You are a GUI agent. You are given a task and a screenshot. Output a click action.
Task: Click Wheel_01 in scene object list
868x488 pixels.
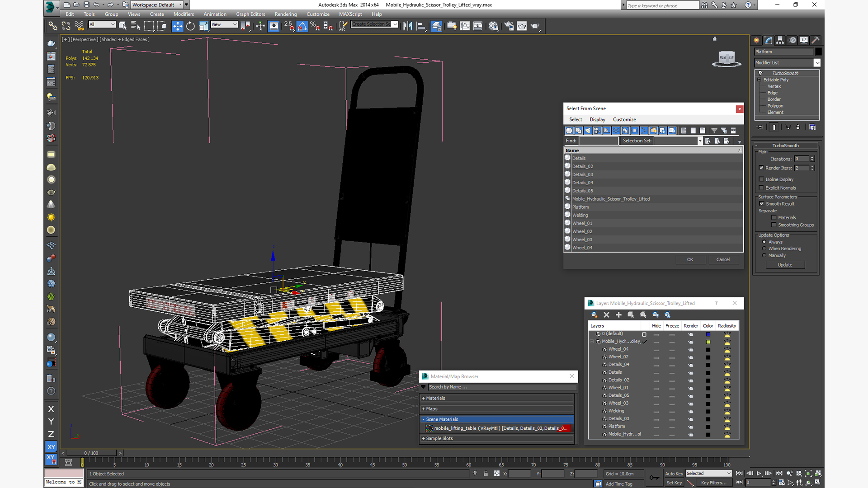(582, 223)
